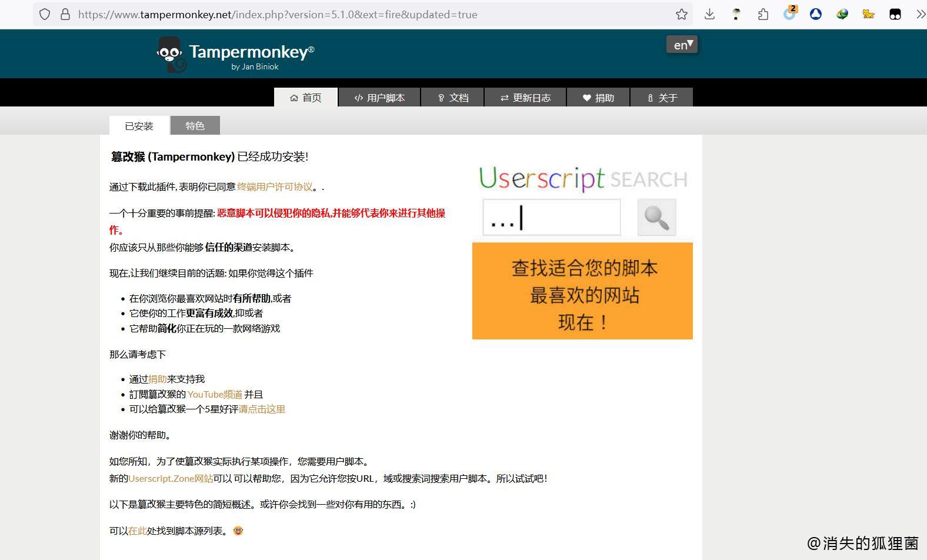Click the yellow cat extension icon
This screenshot has height=560, width=927.
[x=868, y=14]
